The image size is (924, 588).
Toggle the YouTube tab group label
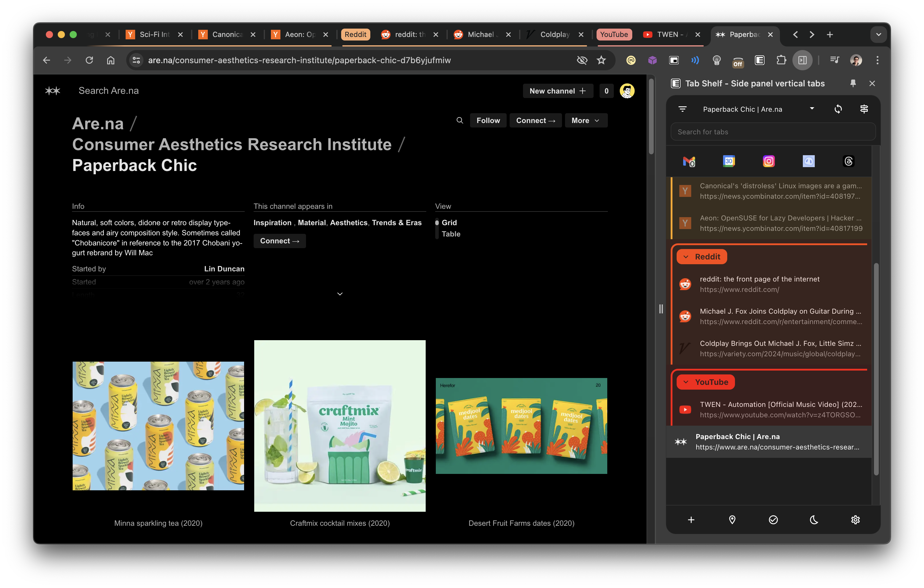point(614,35)
